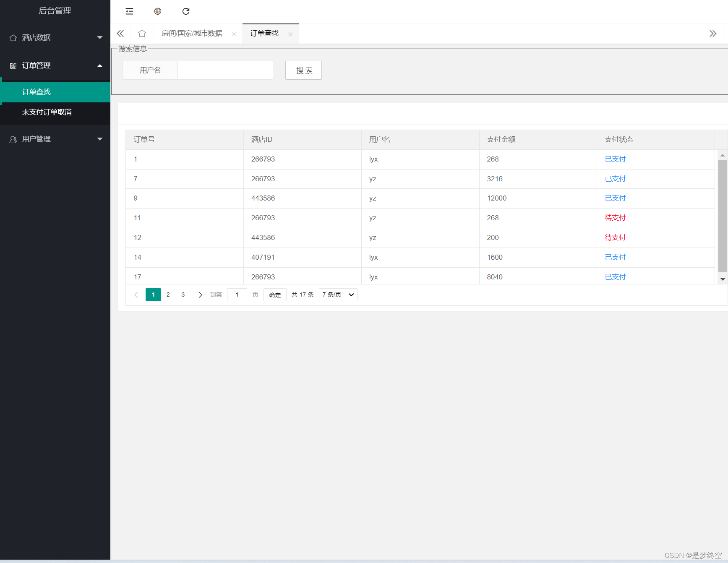
Task: Click the amount 3216 cell
Action: pyautogui.click(x=538, y=179)
